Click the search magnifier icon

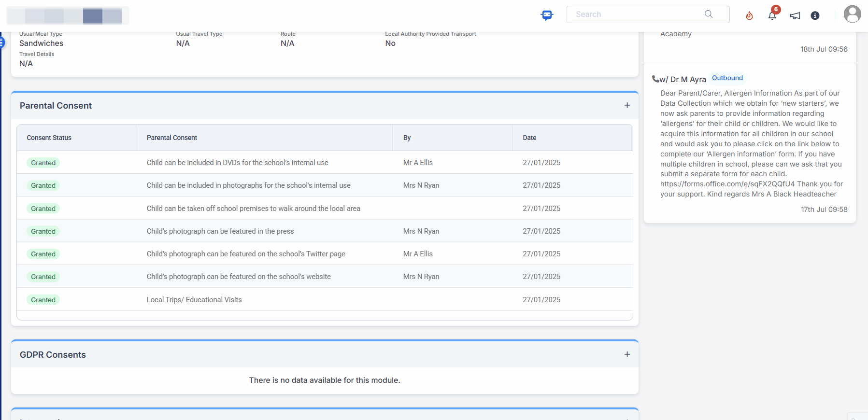tap(709, 14)
